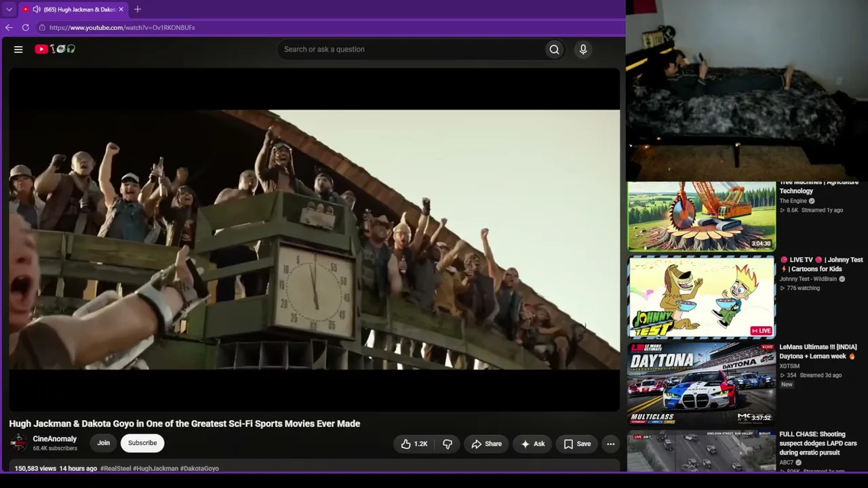Viewport: 868px width, 488px height.
Task: Visit the ABC7 channel name
Action: click(x=787, y=463)
